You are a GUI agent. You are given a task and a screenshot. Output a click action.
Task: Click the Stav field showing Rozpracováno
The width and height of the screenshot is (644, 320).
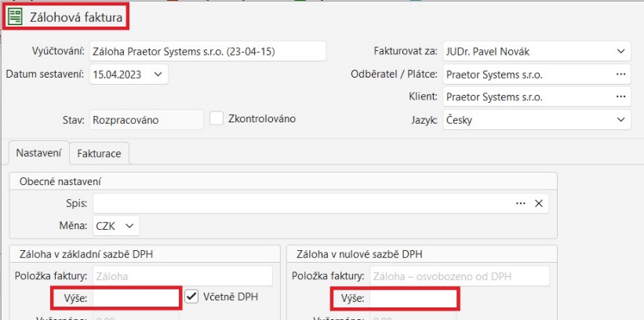point(136,120)
